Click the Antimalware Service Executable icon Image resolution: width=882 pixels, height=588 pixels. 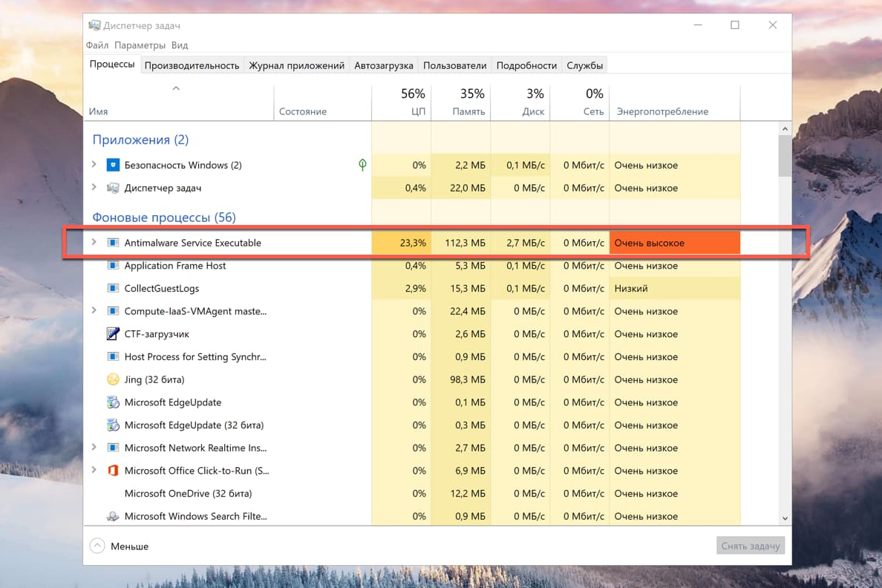click(113, 243)
